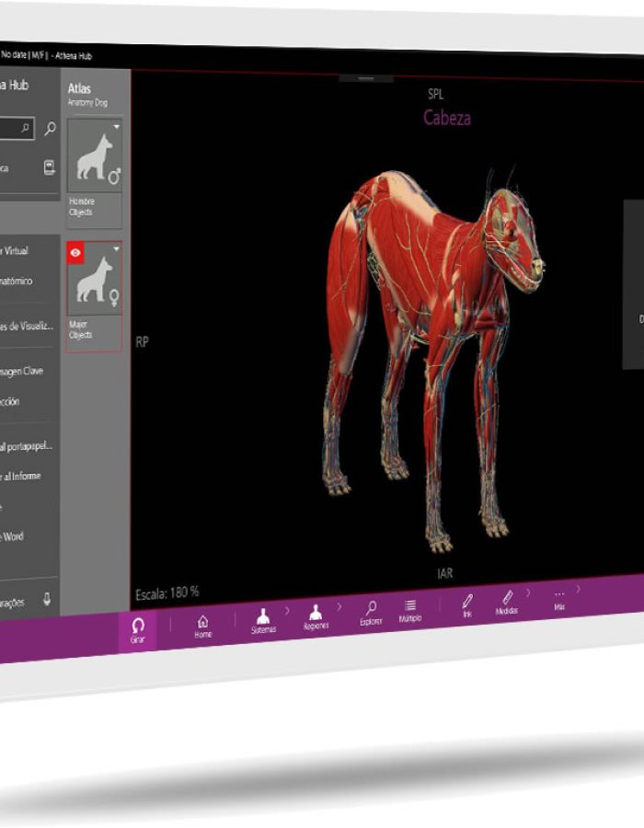Click the top-center panel pull handle
Image resolution: width=644 pixels, height=828 pixels.
[366, 78]
